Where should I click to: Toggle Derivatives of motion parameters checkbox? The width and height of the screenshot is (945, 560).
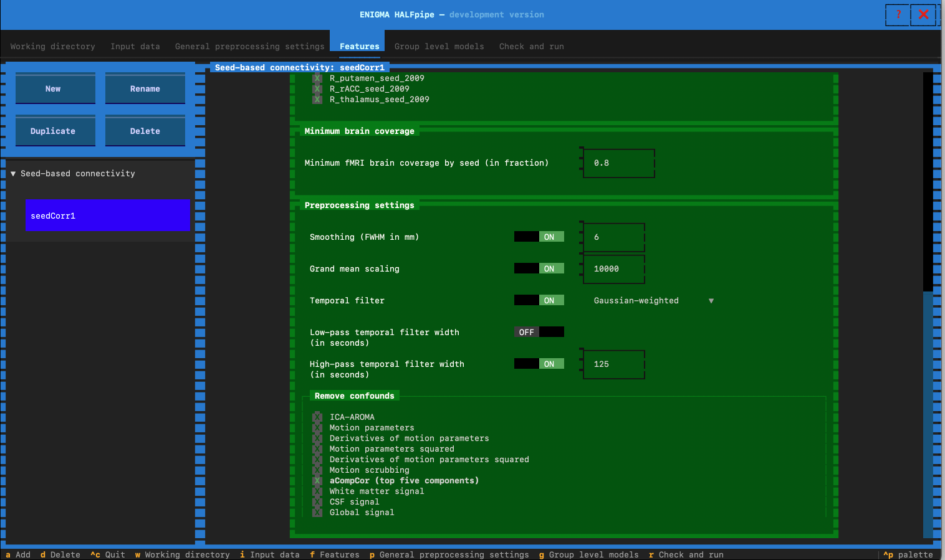pos(317,439)
